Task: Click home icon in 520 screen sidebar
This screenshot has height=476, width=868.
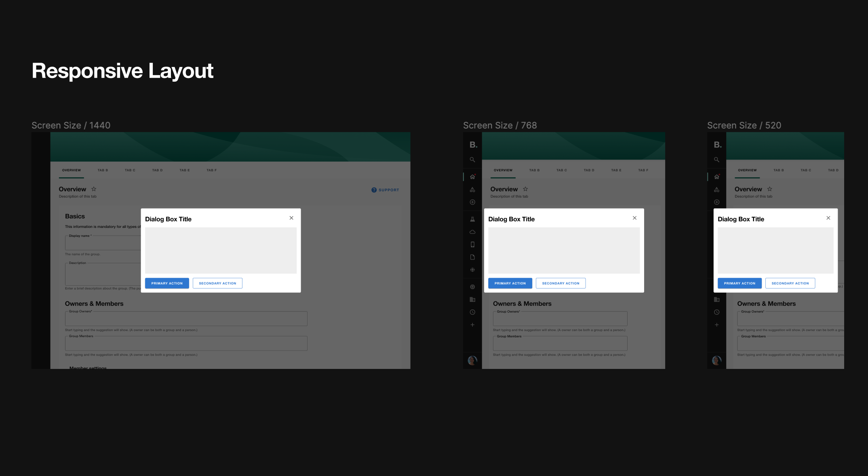Action: (717, 177)
